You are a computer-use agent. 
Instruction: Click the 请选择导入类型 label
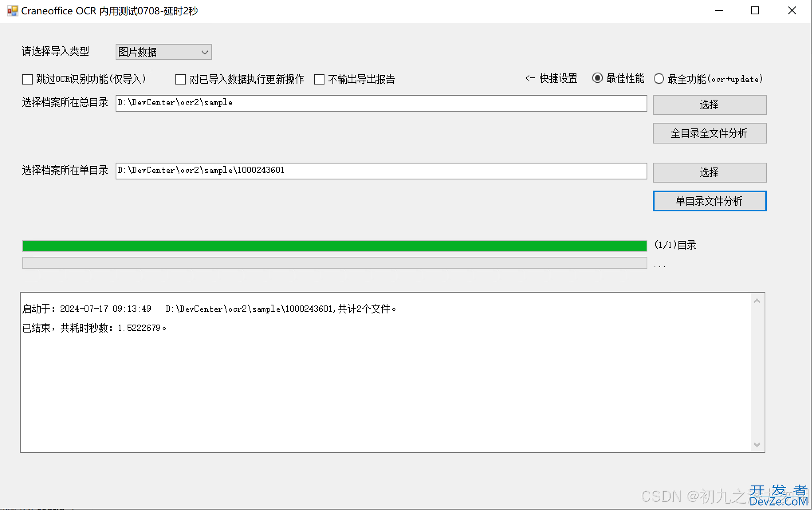point(55,51)
